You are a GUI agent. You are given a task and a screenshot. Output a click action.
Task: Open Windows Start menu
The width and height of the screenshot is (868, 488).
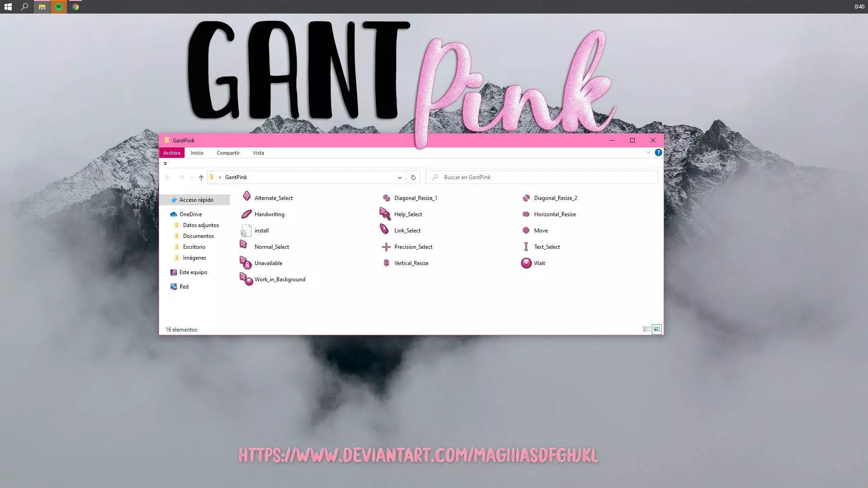pyautogui.click(x=8, y=7)
